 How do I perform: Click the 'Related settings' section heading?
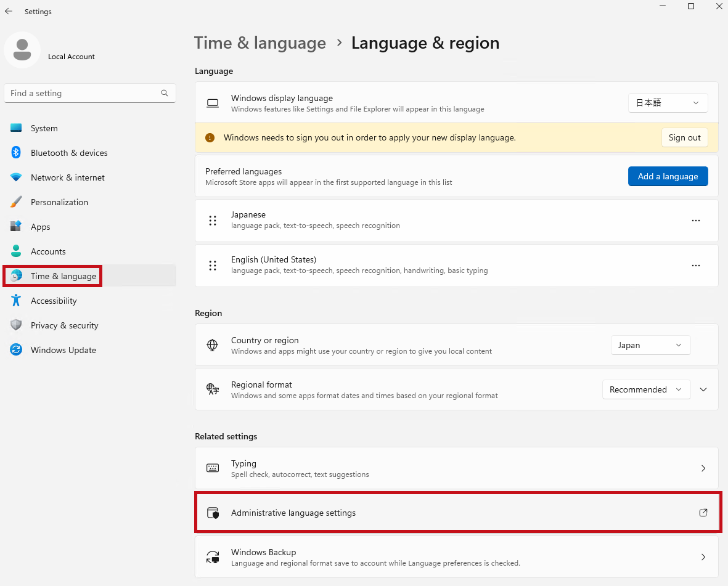[226, 437]
